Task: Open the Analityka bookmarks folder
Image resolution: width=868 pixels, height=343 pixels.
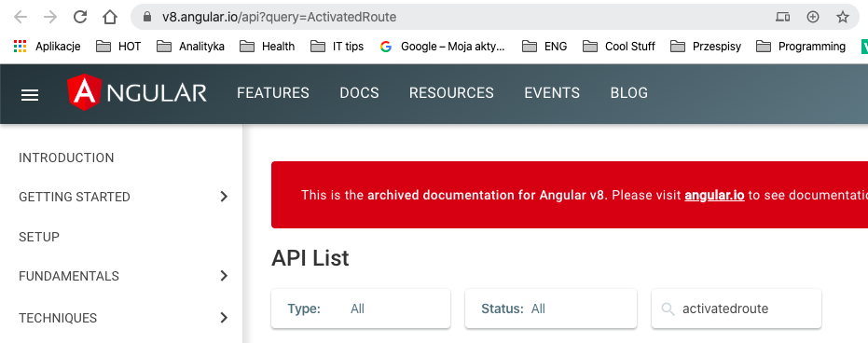Action: (x=190, y=47)
